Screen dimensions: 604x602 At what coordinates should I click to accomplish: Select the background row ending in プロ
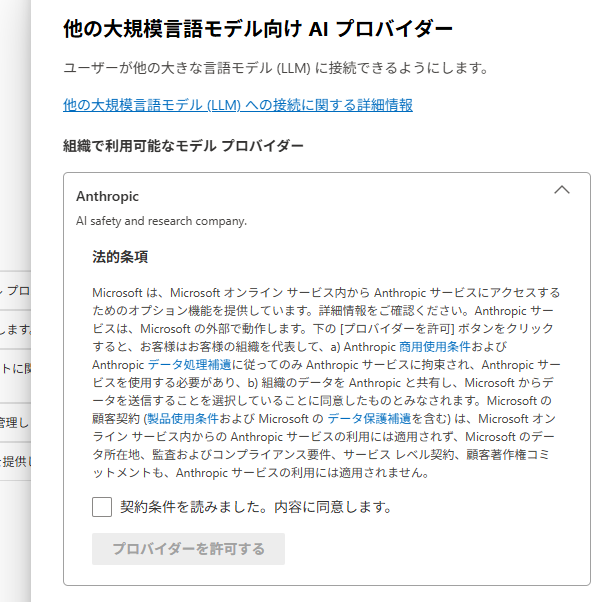[x=16, y=290]
